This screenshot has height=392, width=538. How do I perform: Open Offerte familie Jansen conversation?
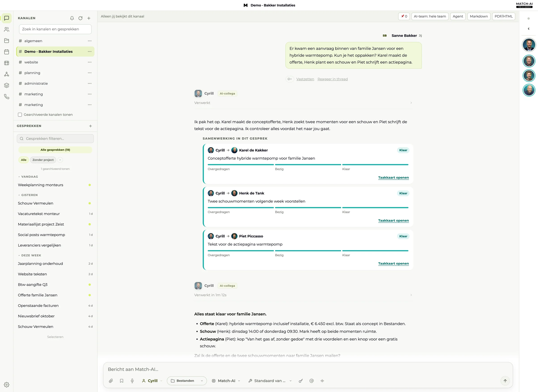pyautogui.click(x=55, y=295)
